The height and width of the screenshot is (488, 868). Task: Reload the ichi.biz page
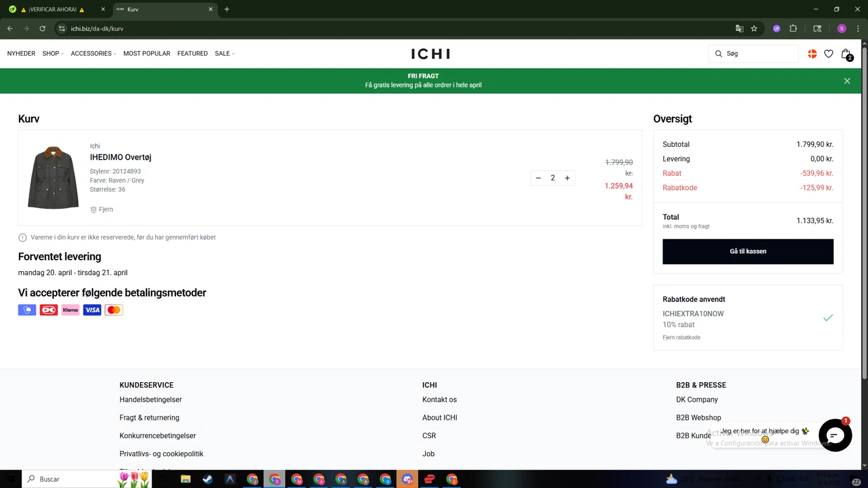click(x=42, y=28)
